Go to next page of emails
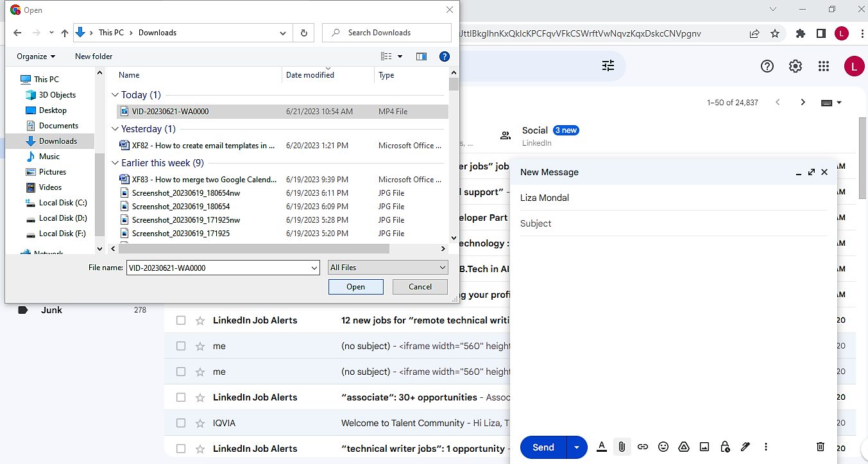Screen dimensions: 868x464 803,102
